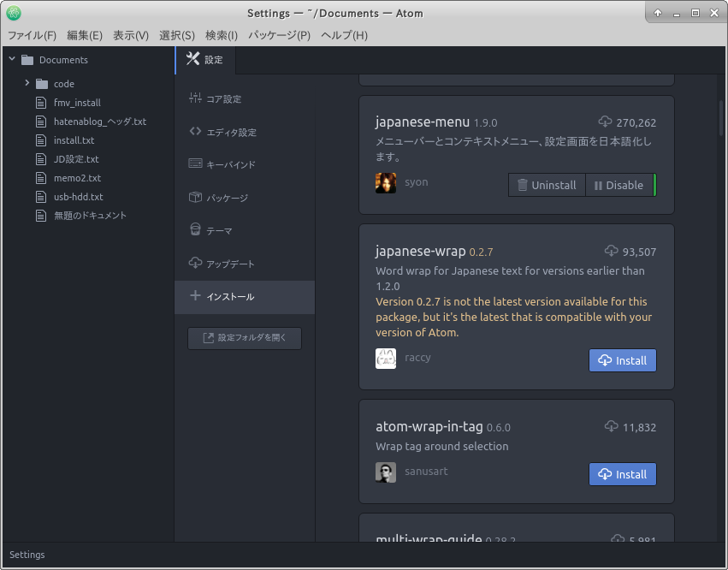Open the ファイル(F) menu
The image size is (728, 570).
point(32,35)
